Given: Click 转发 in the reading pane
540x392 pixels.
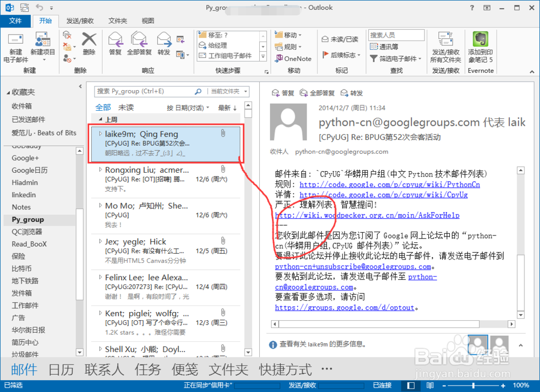Looking at the screenshot, I should (x=352, y=93).
